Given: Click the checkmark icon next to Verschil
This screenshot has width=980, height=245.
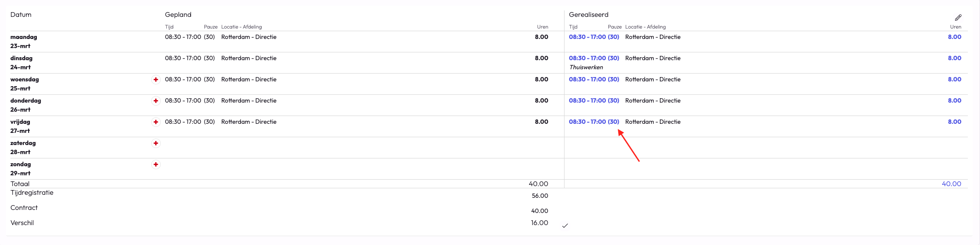Looking at the screenshot, I should pos(565,226).
